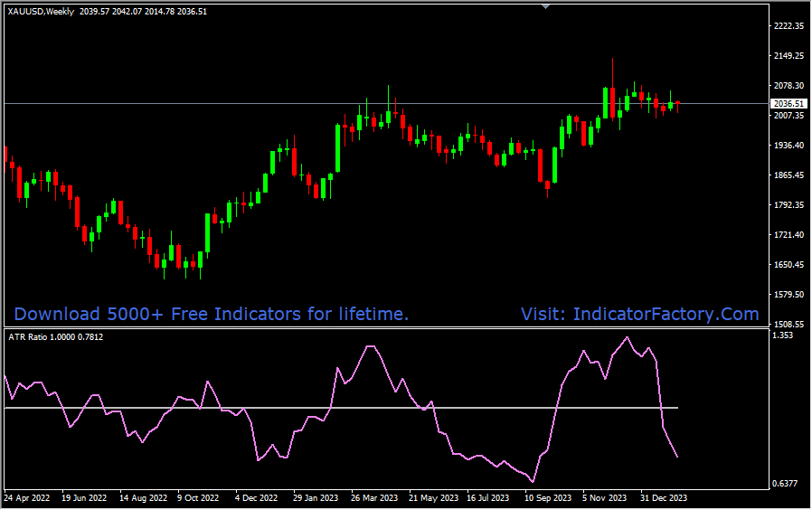Click price scale value 2007.35
812x510 pixels.
coord(788,116)
